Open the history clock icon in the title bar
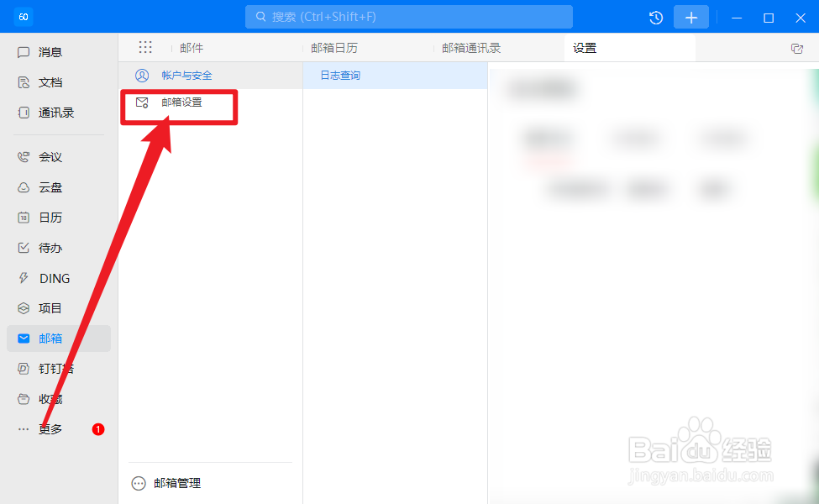Image resolution: width=819 pixels, height=504 pixels. tap(655, 16)
